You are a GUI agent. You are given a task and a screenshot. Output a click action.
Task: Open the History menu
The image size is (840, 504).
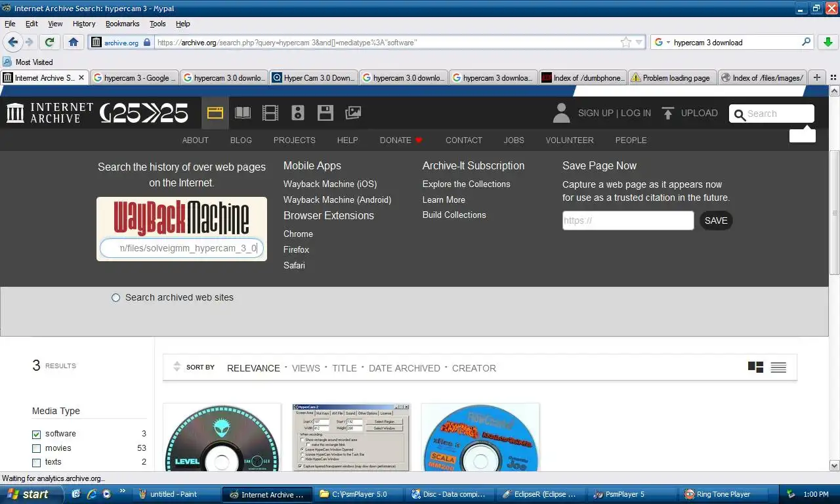[84, 24]
